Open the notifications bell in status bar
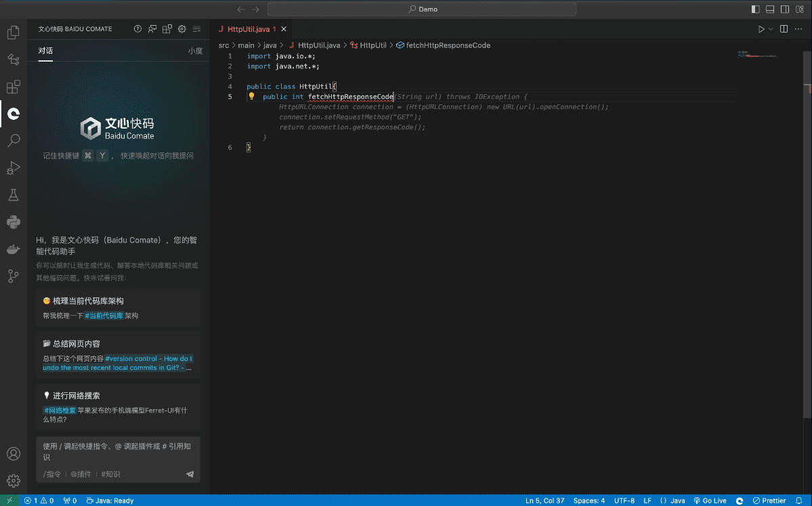The width and height of the screenshot is (812, 506). pos(799,501)
